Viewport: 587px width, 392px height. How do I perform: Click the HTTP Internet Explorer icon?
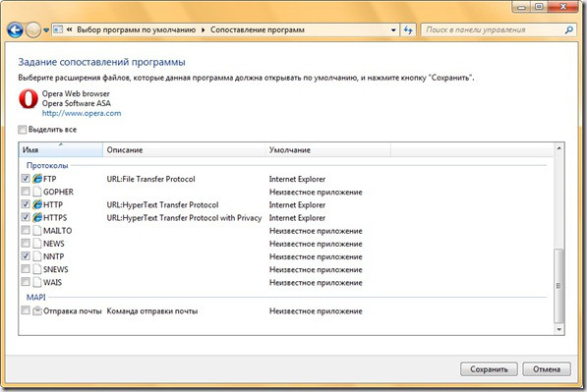37,204
